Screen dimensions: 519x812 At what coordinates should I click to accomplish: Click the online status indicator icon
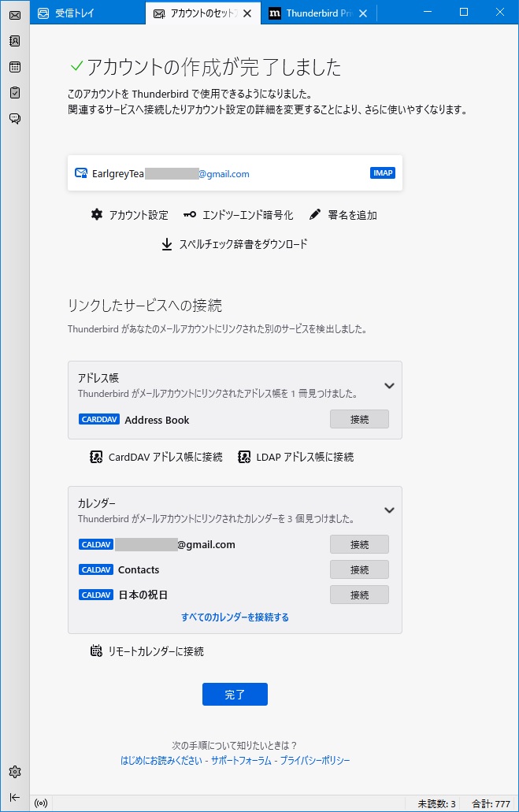[x=41, y=803]
